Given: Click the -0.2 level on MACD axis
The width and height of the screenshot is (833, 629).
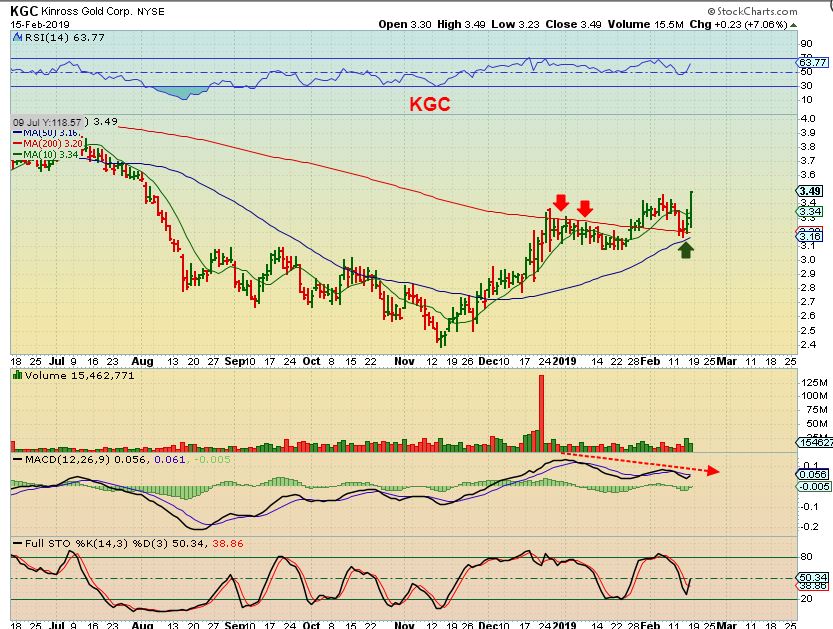Looking at the screenshot, I should tap(808, 526).
